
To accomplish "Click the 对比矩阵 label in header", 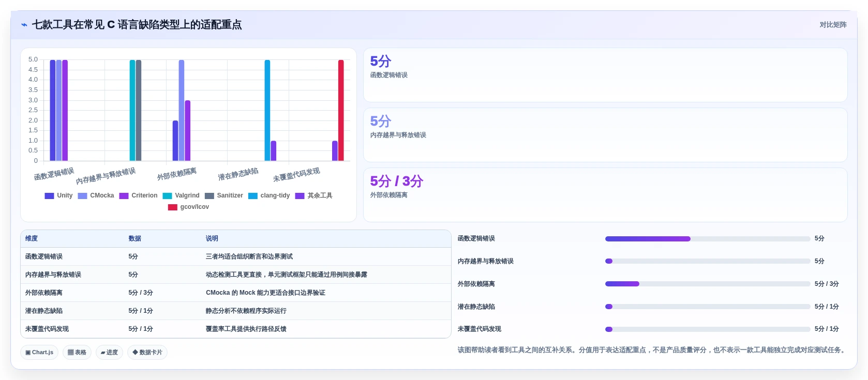I will pos(833,25).
